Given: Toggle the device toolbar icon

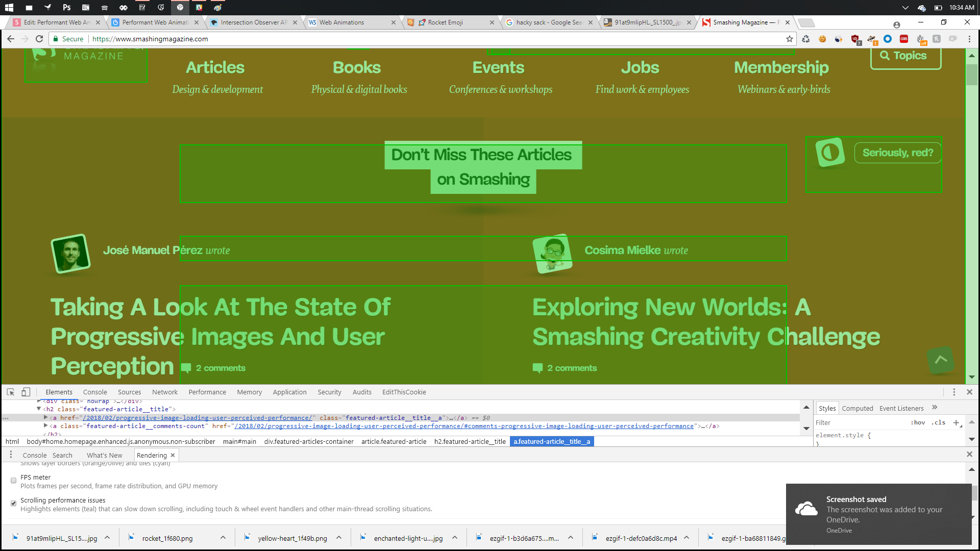Looking at the screenshot, I should [x=26, y=392].
